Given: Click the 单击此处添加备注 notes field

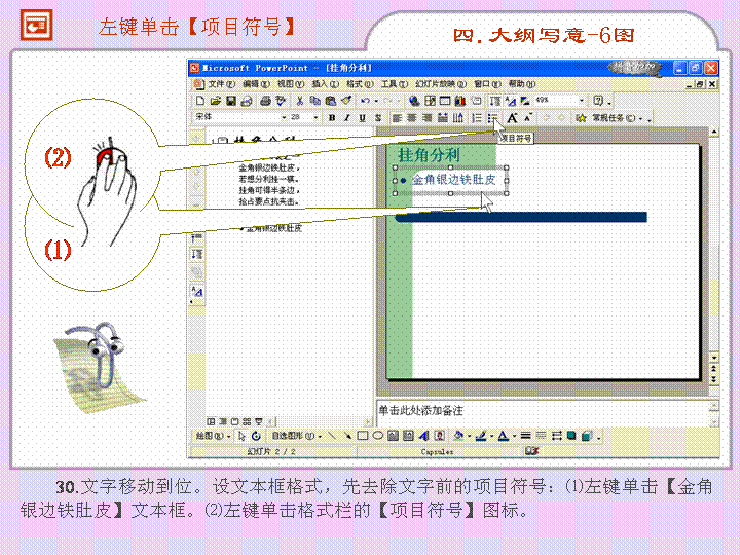Looking at the screenshot, I should click(543, 413).
